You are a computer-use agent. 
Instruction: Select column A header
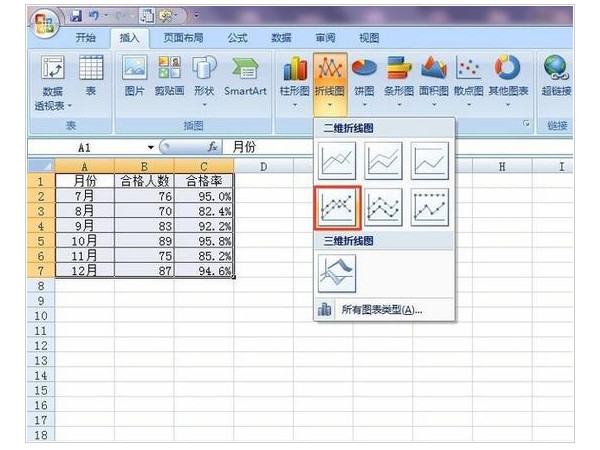click(x=85, y=166)
